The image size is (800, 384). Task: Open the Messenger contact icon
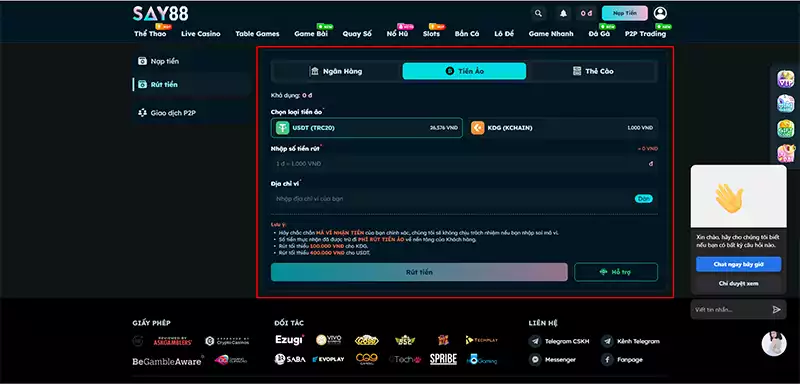pyautogui.click(x=535, y=360)
